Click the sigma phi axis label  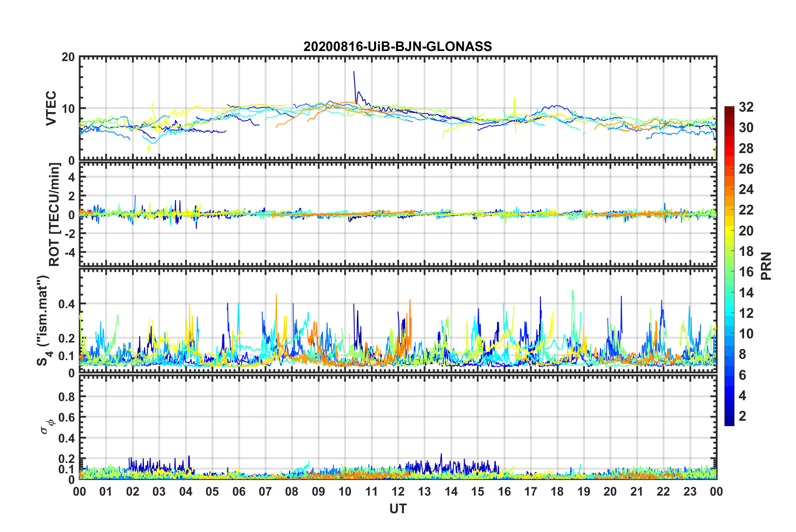(x=48, y=427)
